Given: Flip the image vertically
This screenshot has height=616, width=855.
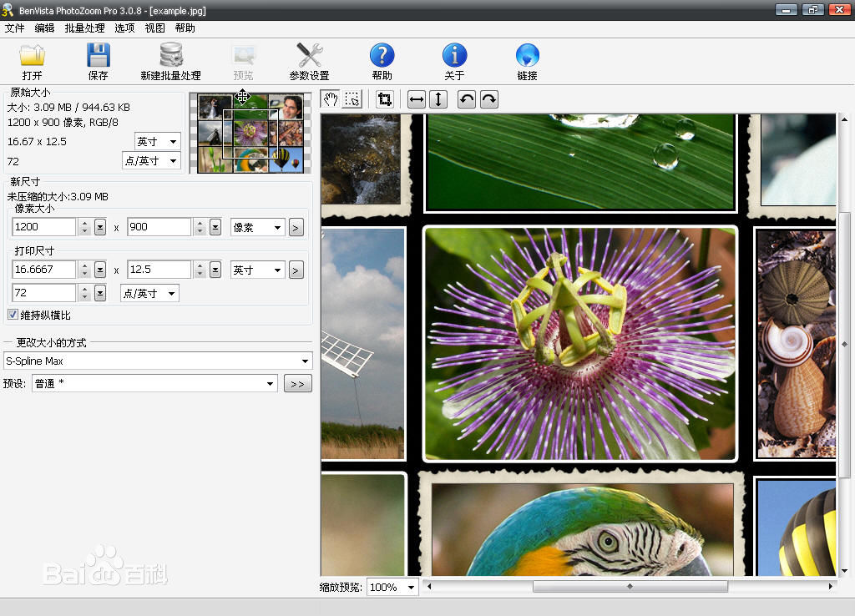Looking at the screenshot, I should [x=438, y=99].
